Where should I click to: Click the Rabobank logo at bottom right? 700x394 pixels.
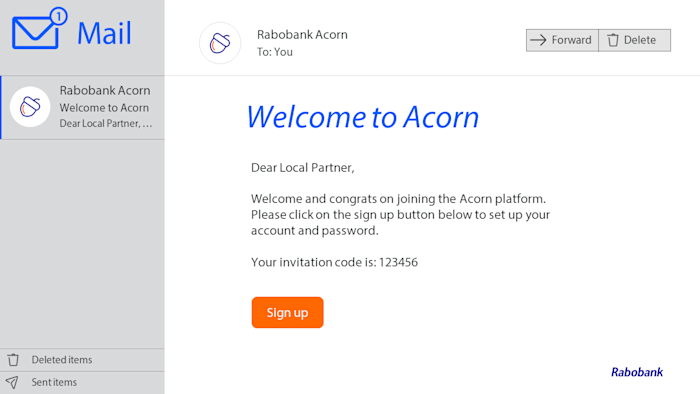(x=637, y=372)
